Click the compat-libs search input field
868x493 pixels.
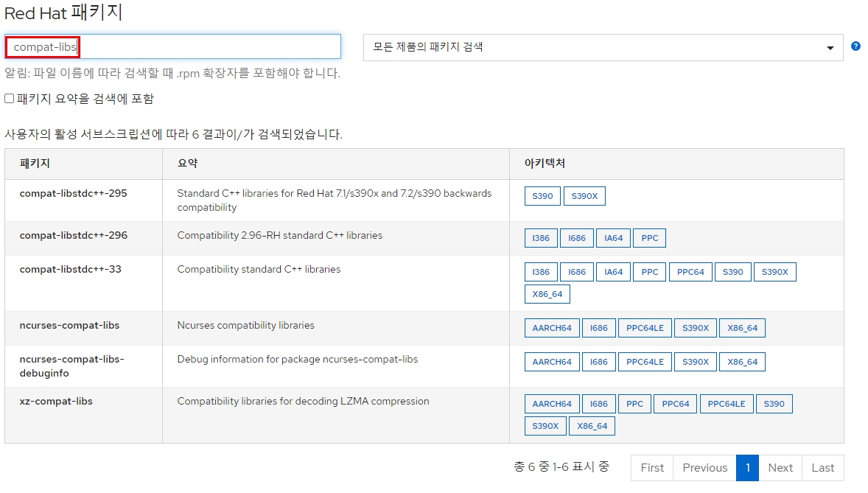tap(172, 46)
